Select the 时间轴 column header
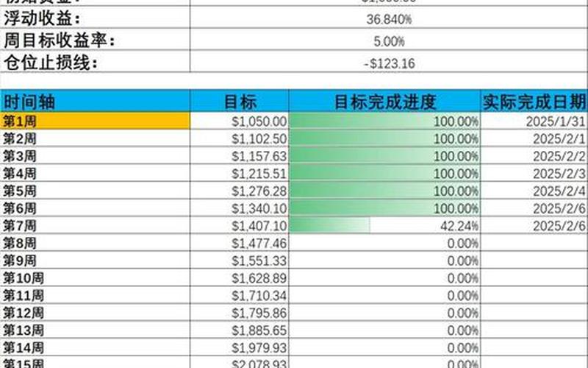This screenshot has width=588, height=368. [96, 101]
